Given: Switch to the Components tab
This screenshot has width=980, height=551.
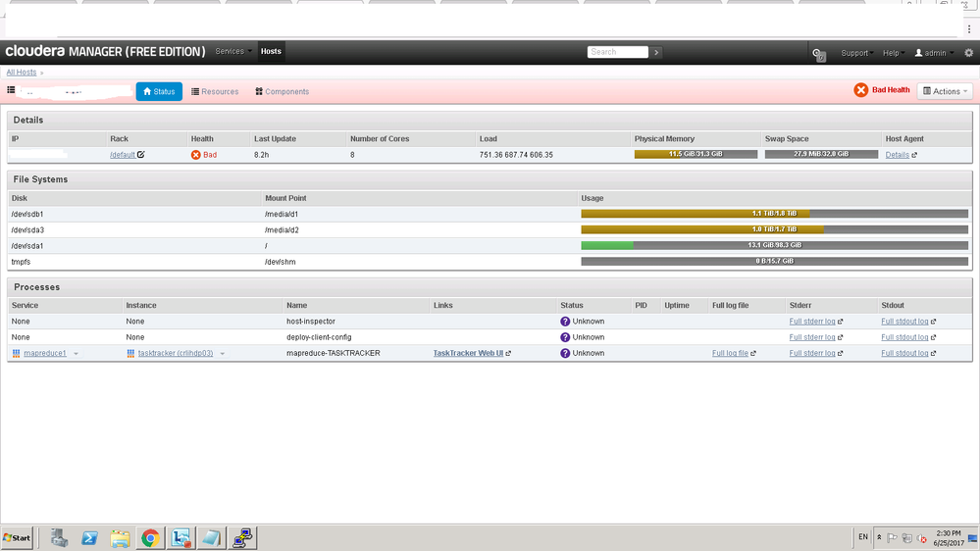Looking at the screenshot, I should (282, 91).
